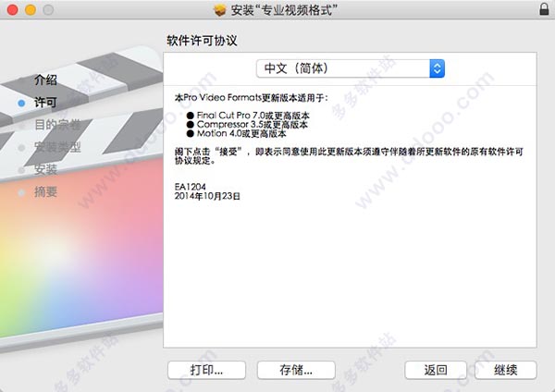The width and height of the screenshot is (555, 392).
Task: Open the 中文（简体）language dropdown
Action: click(351, 68)
